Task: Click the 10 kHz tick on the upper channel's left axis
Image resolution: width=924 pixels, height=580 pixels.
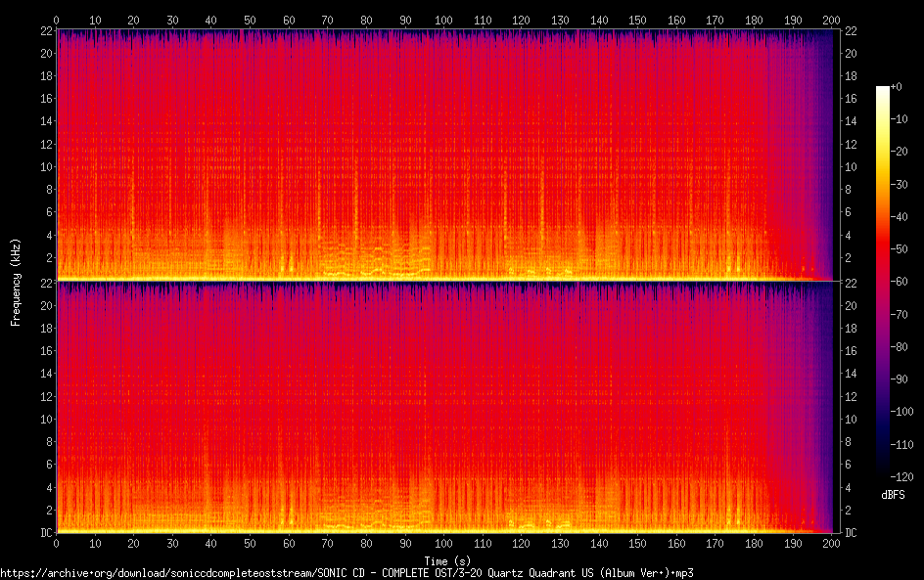Action: 44,166
